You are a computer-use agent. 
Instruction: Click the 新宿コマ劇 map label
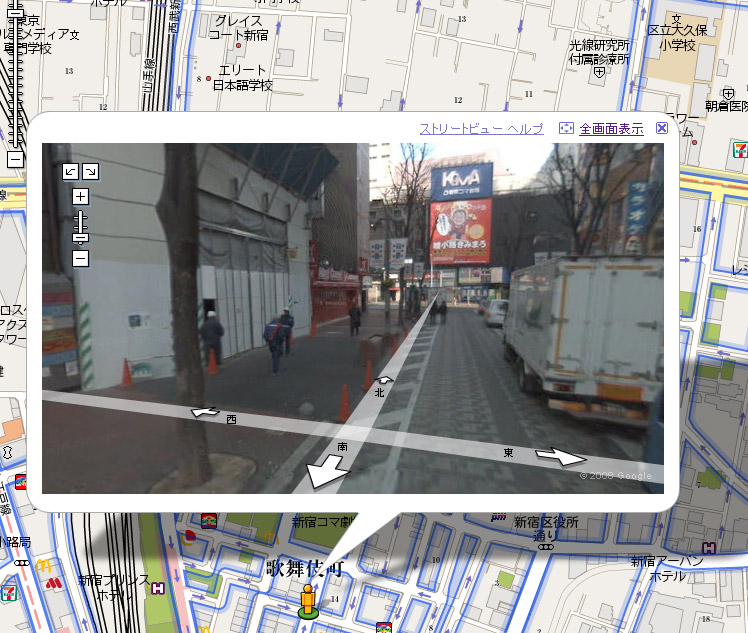pyautogui.click(x=323, y=522)
